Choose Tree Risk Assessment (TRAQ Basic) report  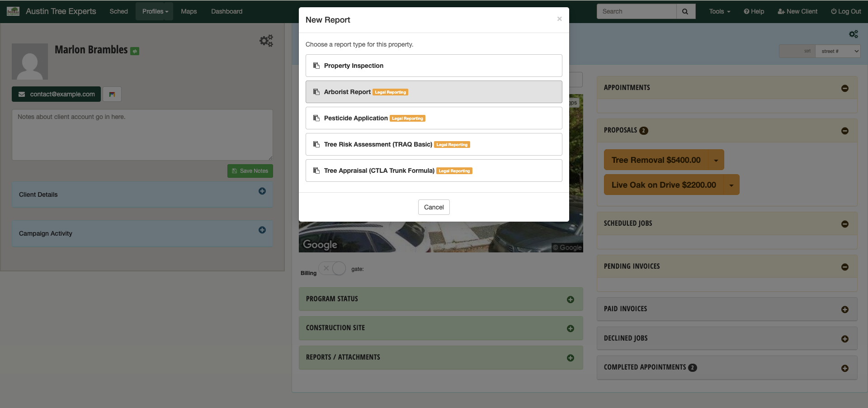click(434, 144)
